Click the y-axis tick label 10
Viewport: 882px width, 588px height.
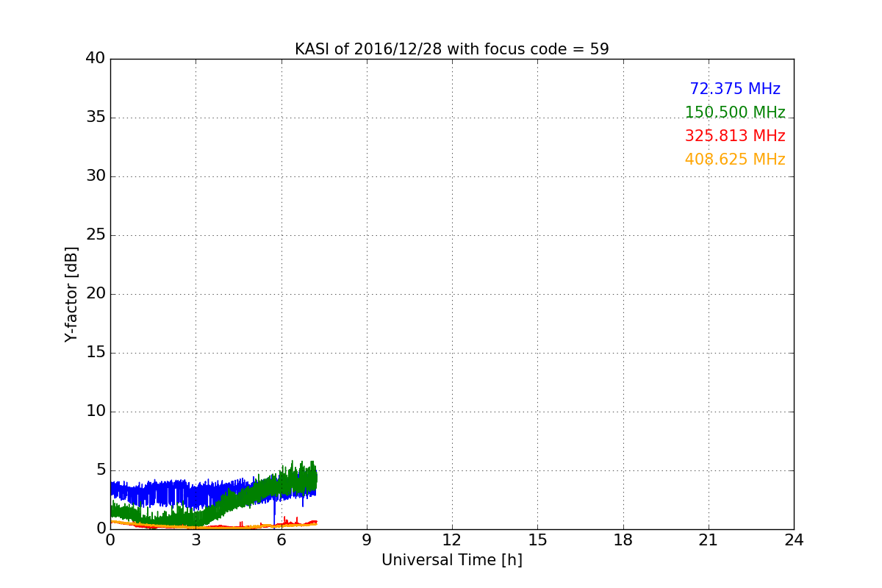(x=96, y=412)
